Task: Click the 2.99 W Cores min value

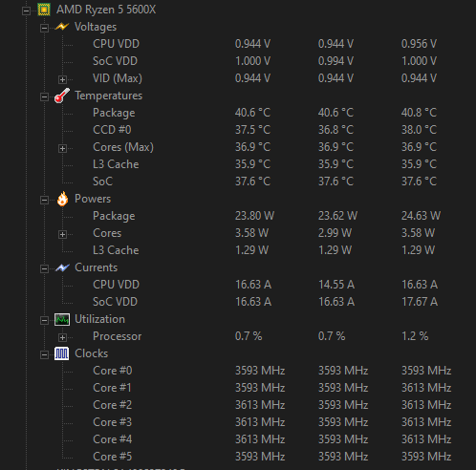Action: click(x=335, y=233)
